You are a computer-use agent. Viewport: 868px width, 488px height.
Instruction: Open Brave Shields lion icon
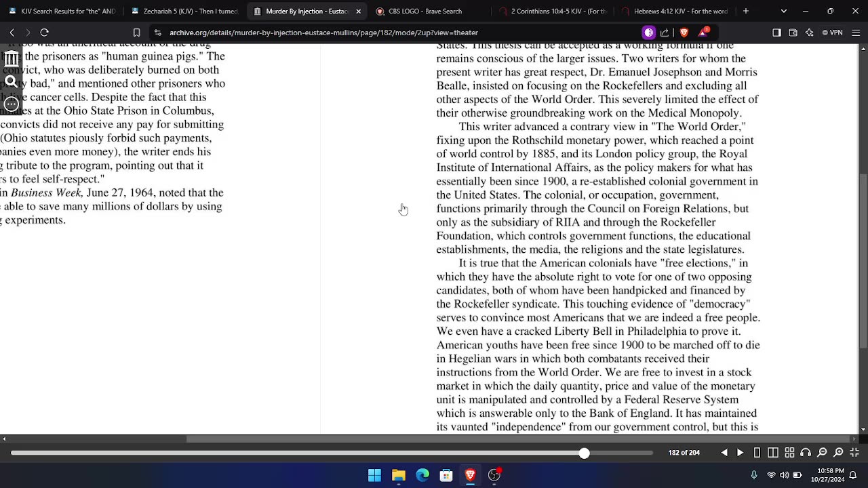click(684, 33)
